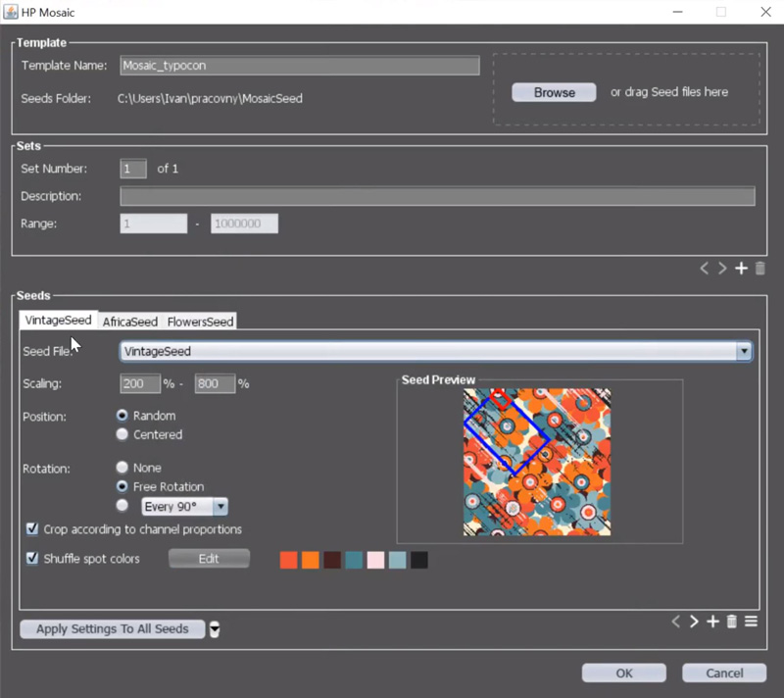This screenshot has width=784, height=698.
Task: Confirm with the OK button
Action: [x=624, y=673]
